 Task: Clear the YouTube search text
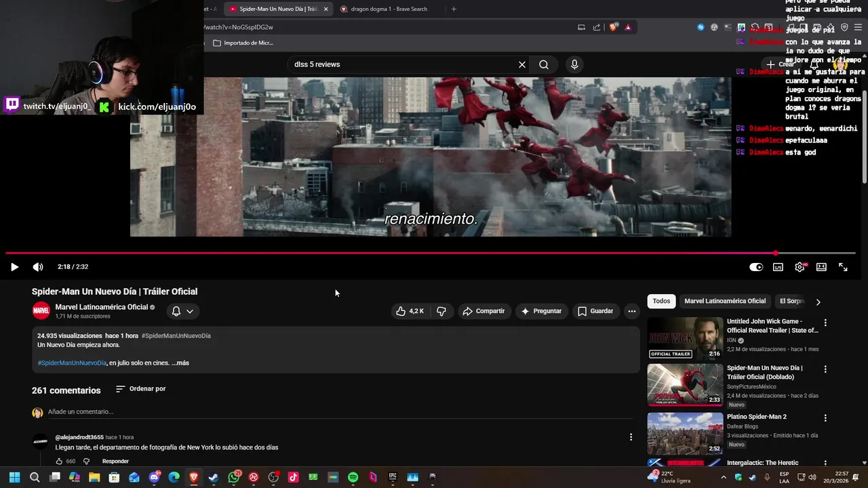[522, 64]
